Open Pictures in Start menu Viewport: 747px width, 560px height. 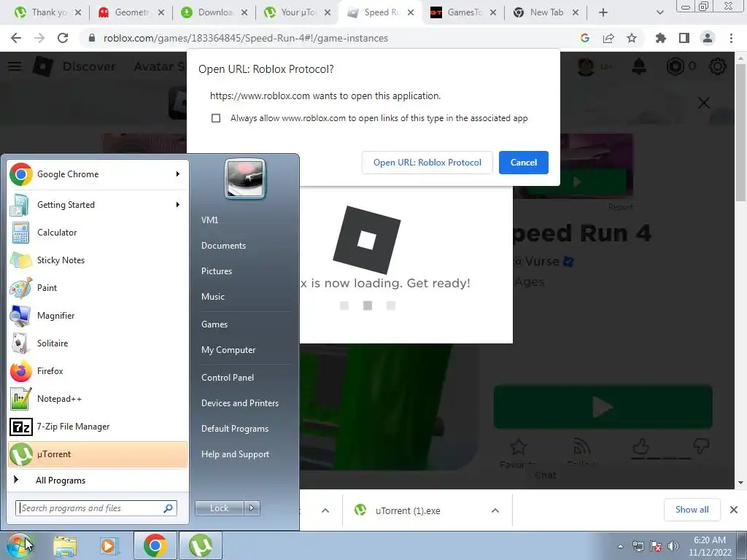click(x=217, y=271)
